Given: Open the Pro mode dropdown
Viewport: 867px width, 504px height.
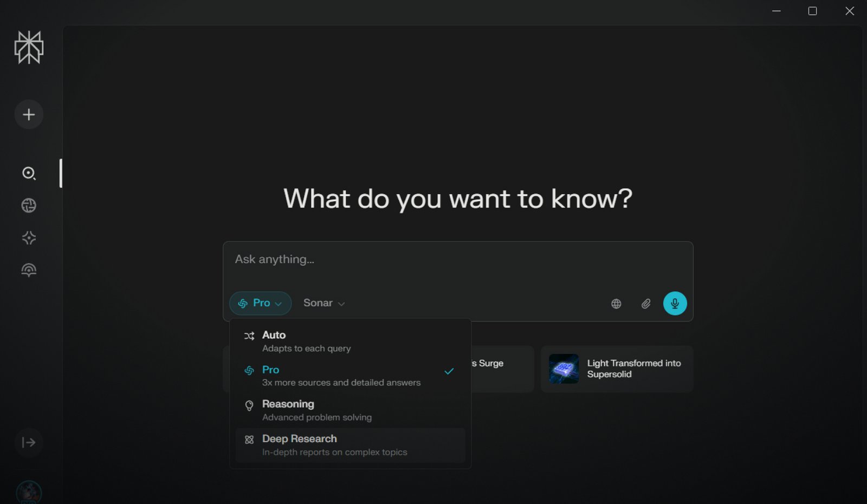Looking at the screenshot, I should click(x=261, y=303).
